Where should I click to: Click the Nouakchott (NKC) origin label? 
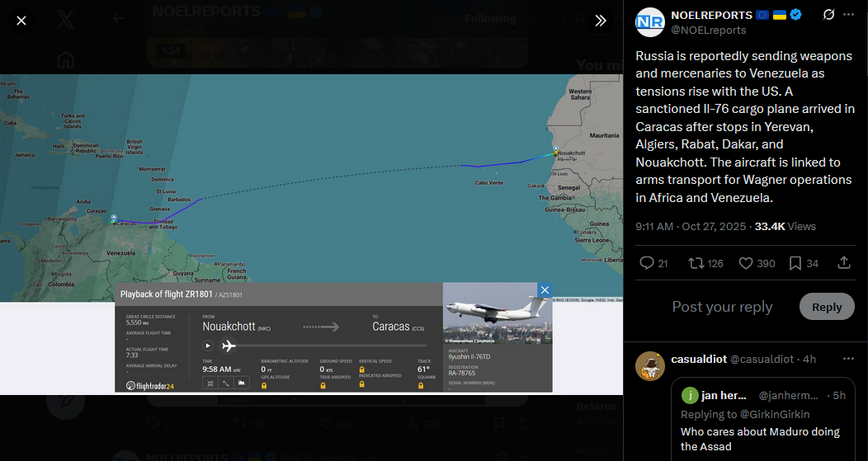[x=236, y=327]
